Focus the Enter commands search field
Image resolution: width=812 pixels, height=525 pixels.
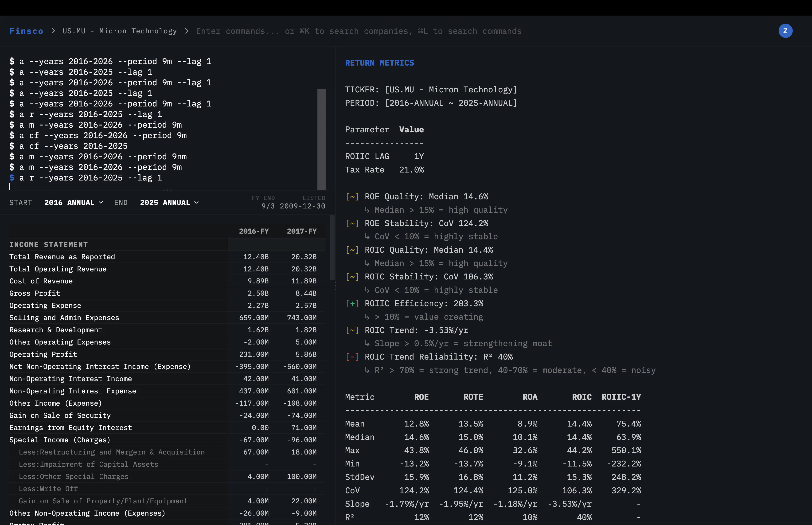(x=359, y=31)
